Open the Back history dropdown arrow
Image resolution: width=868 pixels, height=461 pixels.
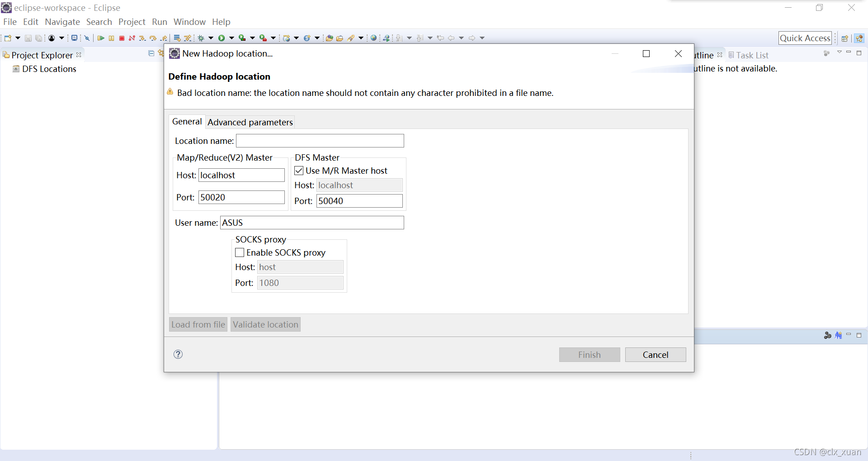462,38
